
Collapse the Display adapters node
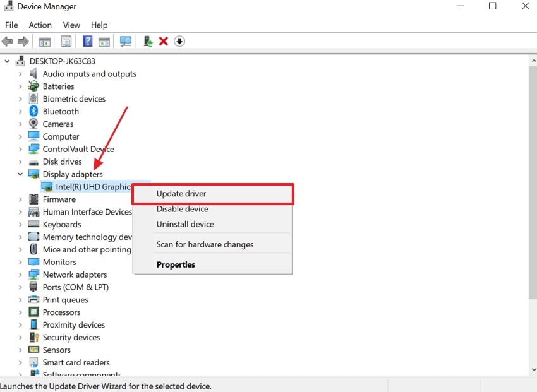(20, 174)
